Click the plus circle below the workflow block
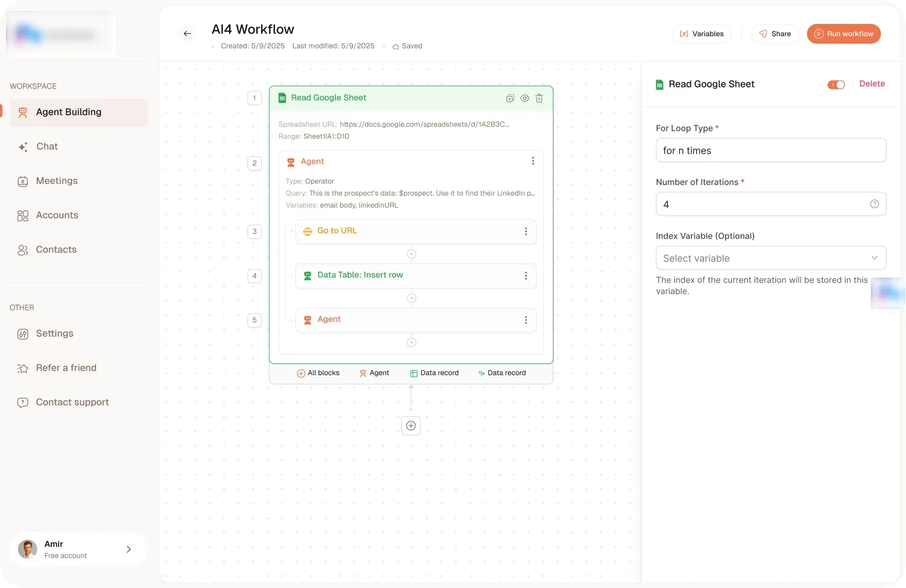This screenshot has width=906, height=588. tap(411, 426)
